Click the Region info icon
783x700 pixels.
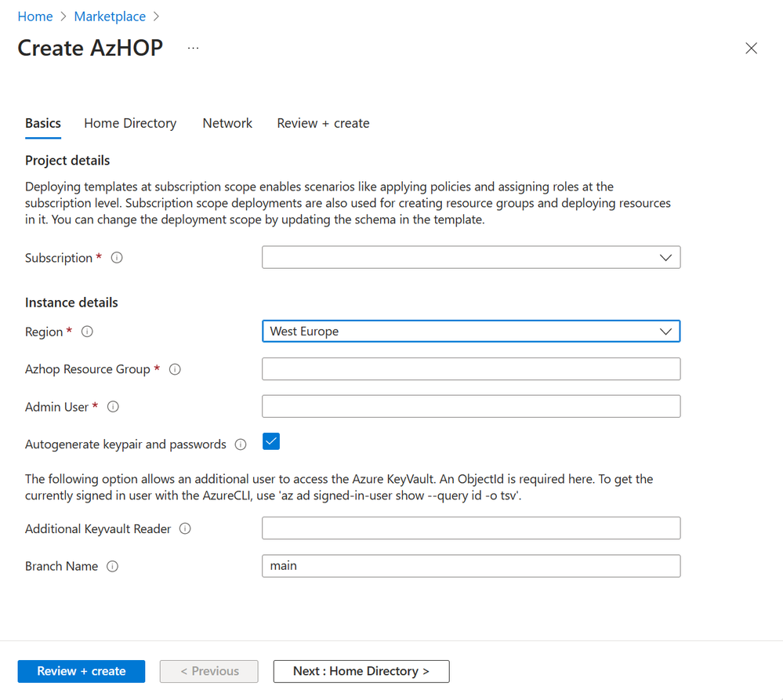(87, 332)
